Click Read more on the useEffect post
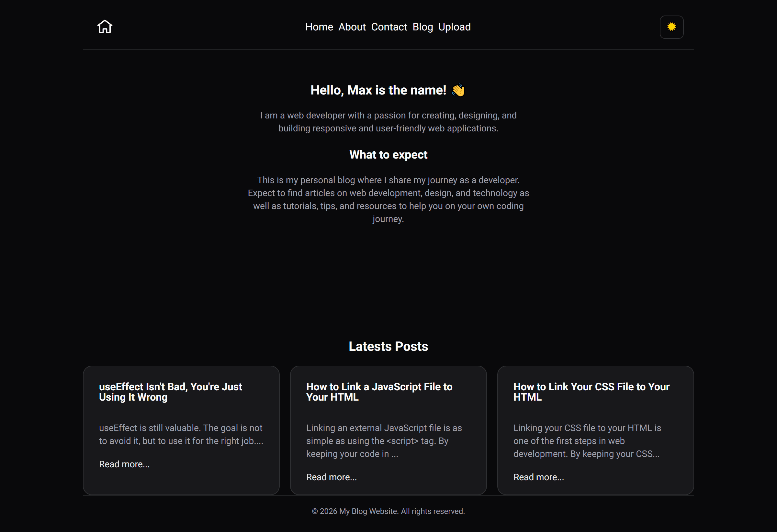Viewport: 777px width, 532px height. (x=124, y=464)
